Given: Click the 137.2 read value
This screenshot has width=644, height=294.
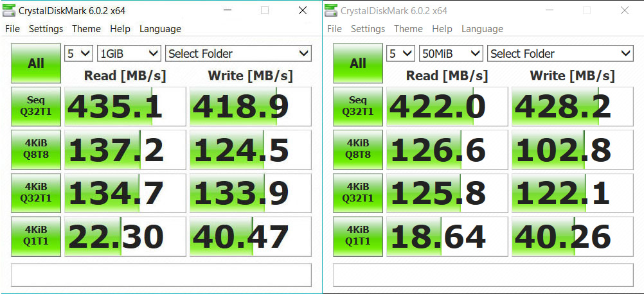Looking at the screenshot, I should click(x=125, y=150).
